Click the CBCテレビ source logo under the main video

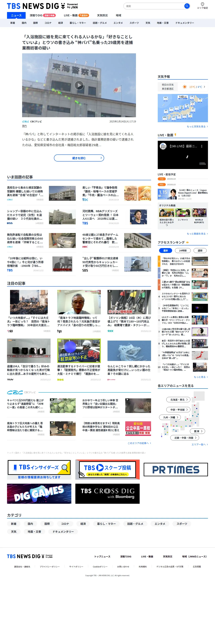(x=25, y=122)
